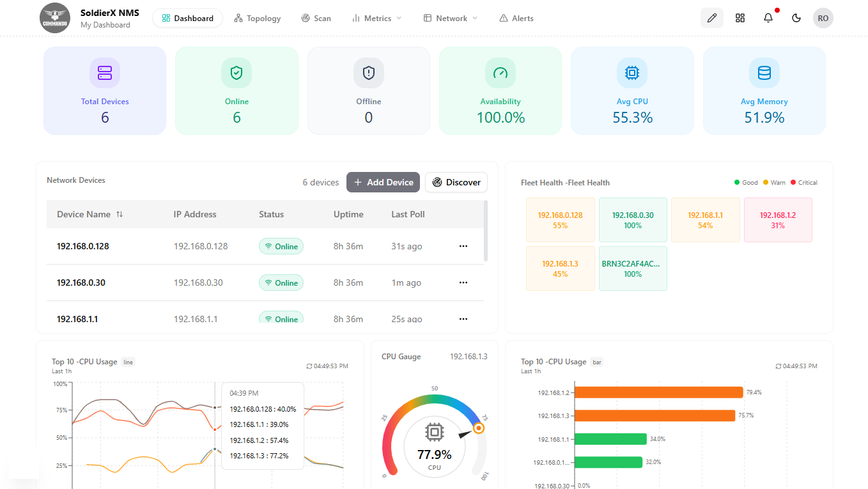Click the Online shield check icon
Image resolution: width=868 pixels, height=489 pixels.
236,73
